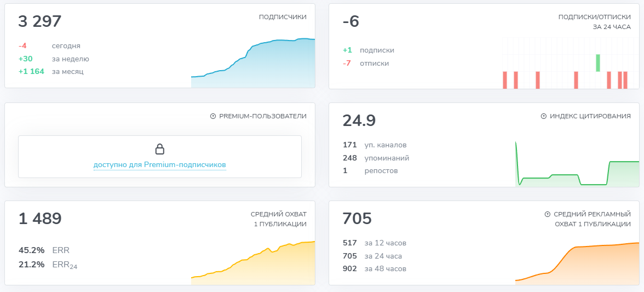The image size is (644, 292).
Task: Click the ПОДПИСЧИКИ card title
Action: 283,17
